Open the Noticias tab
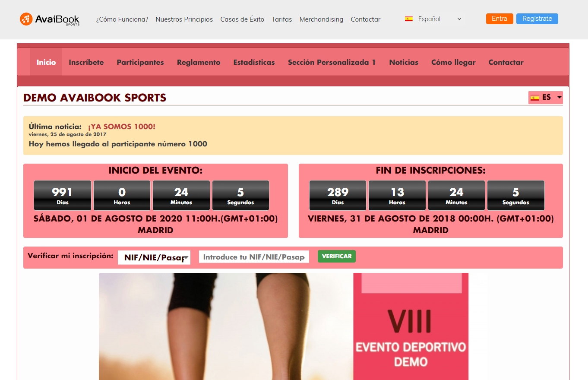Image resolution: width=588 pixels, height=380 pixels. coord(404,62)
